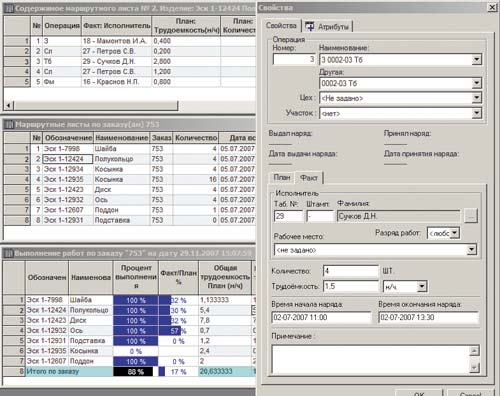Open the Участок dropdown
The width and height of the screenshot is (500, 396).
477,113
